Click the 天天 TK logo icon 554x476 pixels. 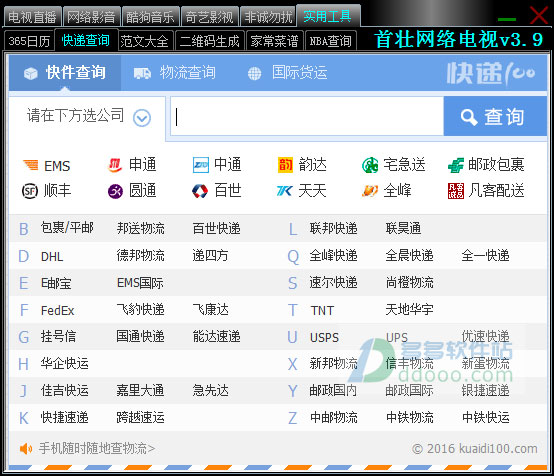pyautogui.click(x=285, y=191)
